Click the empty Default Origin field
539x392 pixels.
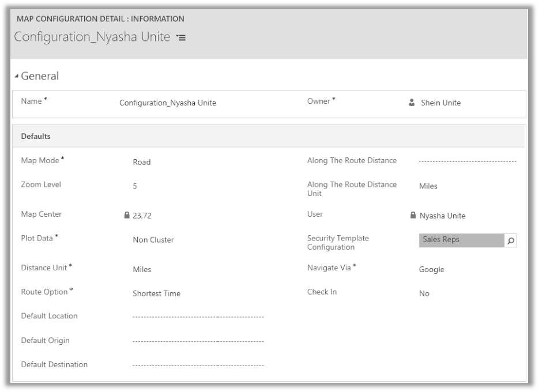point(198,341)
